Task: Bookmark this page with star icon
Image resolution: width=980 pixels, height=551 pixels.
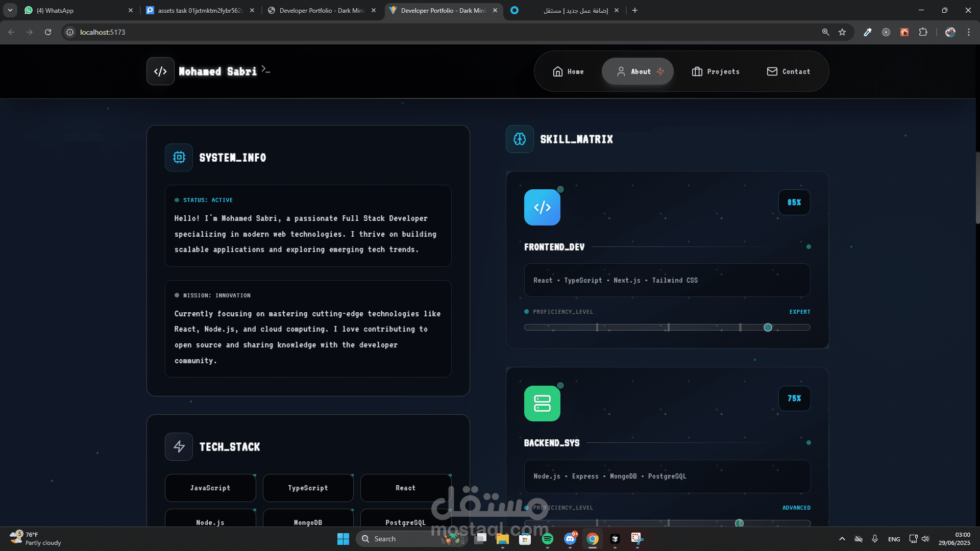Action: click(842, 32)
